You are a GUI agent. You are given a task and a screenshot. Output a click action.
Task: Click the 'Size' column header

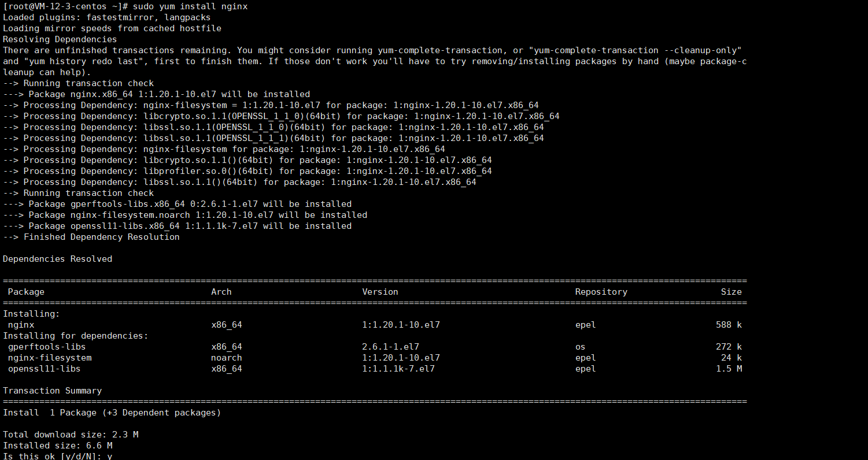click(x=732, y=292)
